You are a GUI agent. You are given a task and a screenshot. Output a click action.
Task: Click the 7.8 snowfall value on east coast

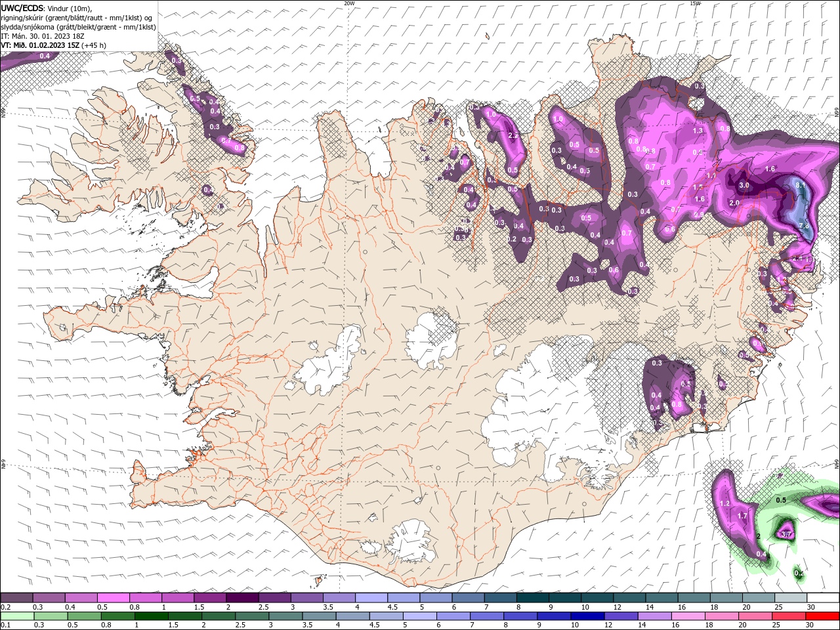pyautogui.click(x=805, y=226)
